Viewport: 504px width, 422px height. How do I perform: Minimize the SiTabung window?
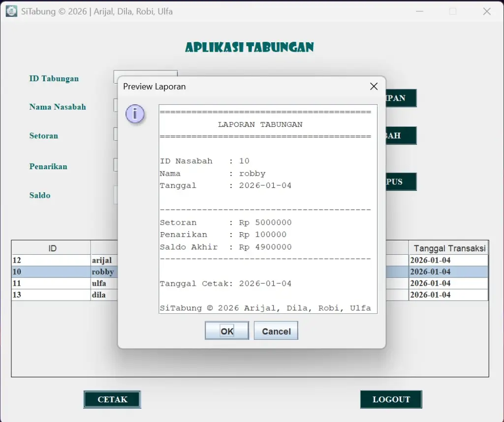pyautogui.click(x=419, y=11)
